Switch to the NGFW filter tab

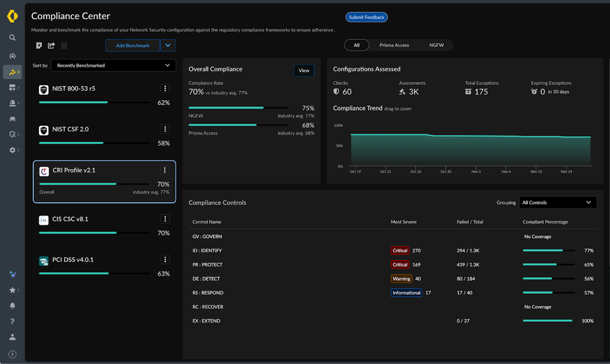point(435,45)
